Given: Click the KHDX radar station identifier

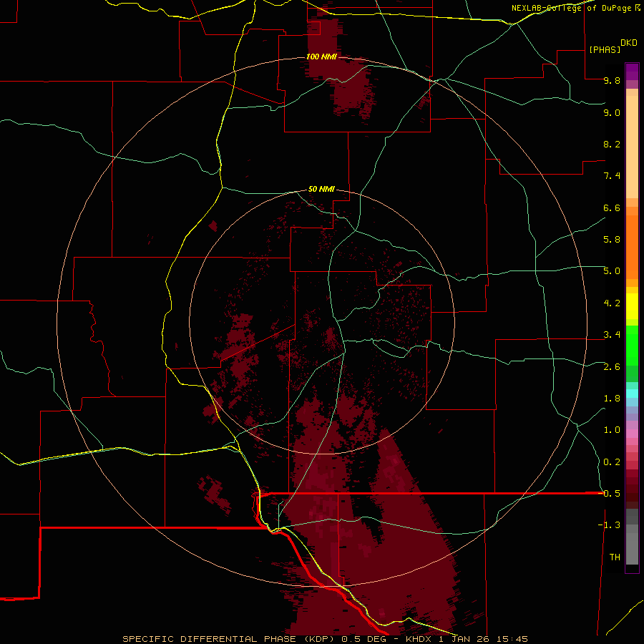Looking at the screenshot, I should [419, 639].
